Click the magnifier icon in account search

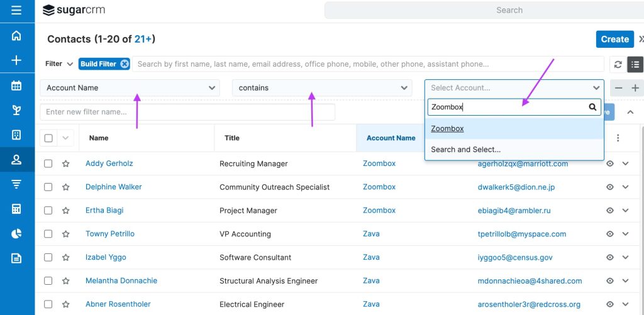(x=592, y=107)
